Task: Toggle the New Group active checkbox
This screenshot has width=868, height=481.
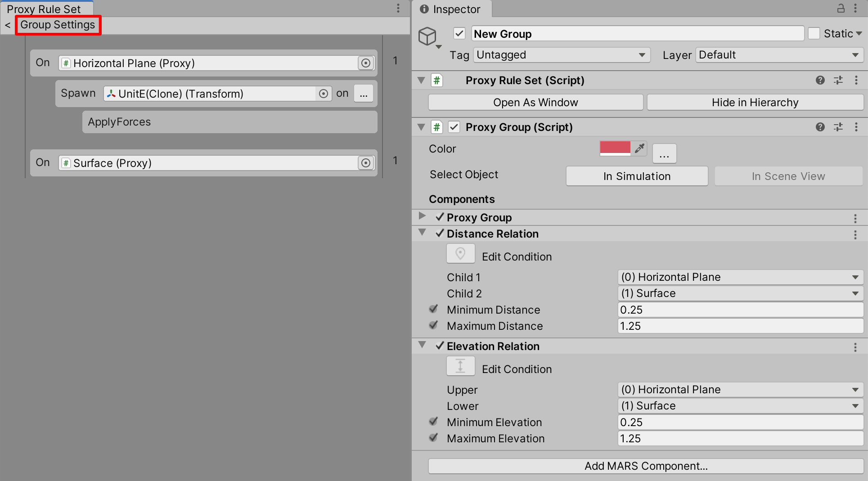Action: tap(459, 34)
